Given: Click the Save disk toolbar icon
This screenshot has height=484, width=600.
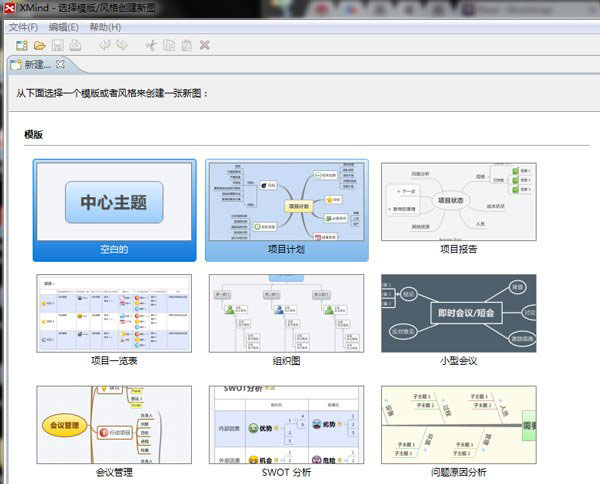Looking at the screenshot, I should (x=58, y=45).
